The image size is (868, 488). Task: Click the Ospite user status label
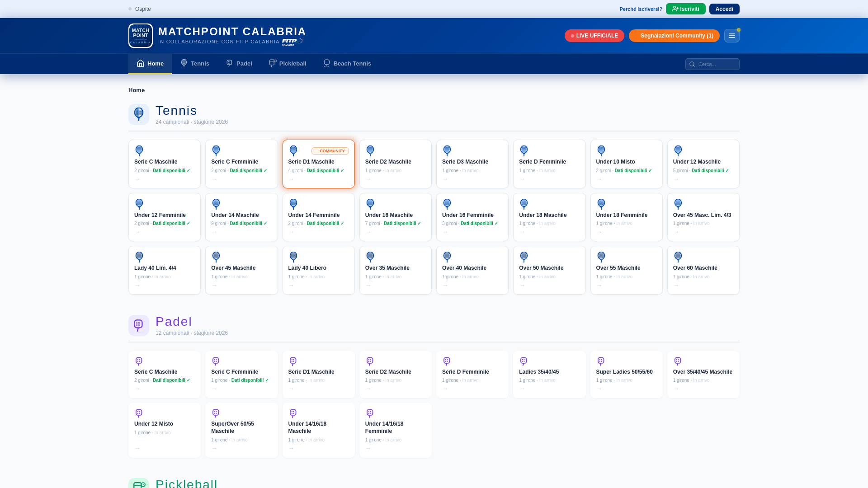pos(143,9)
